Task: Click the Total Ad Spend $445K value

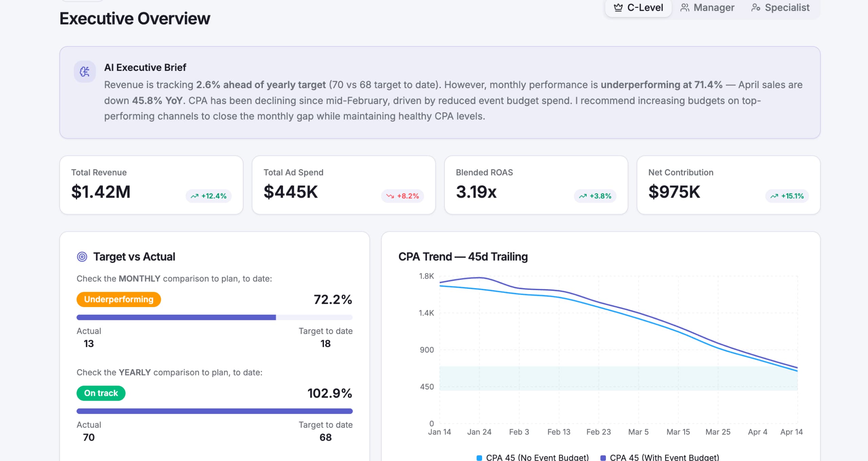Action: click(291, 192)
